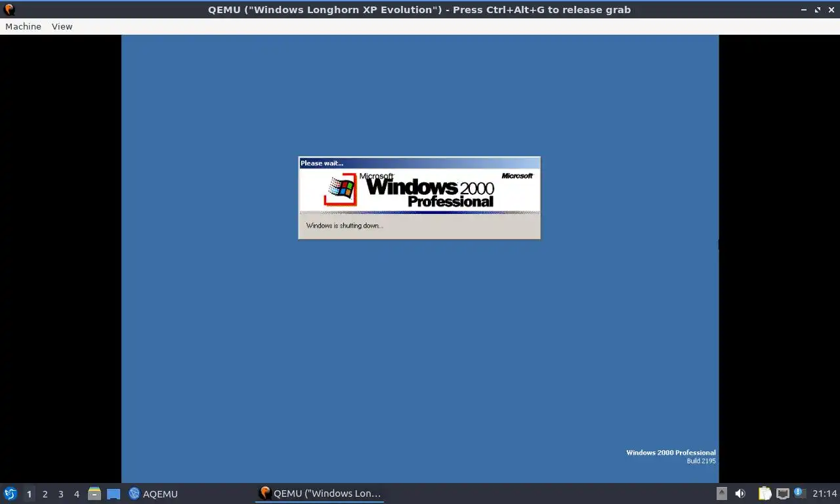
Task: Switch to workspace 3
Action: pos(60,493)
